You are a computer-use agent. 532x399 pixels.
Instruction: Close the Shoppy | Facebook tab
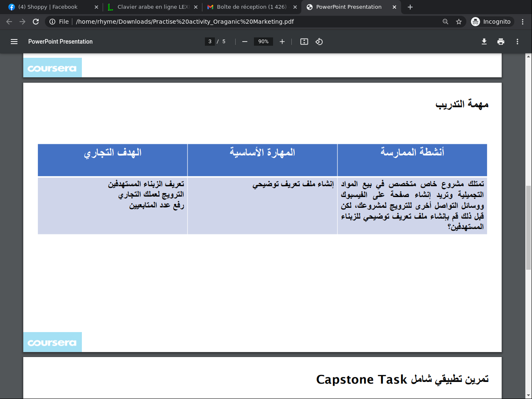pos(96,7)
